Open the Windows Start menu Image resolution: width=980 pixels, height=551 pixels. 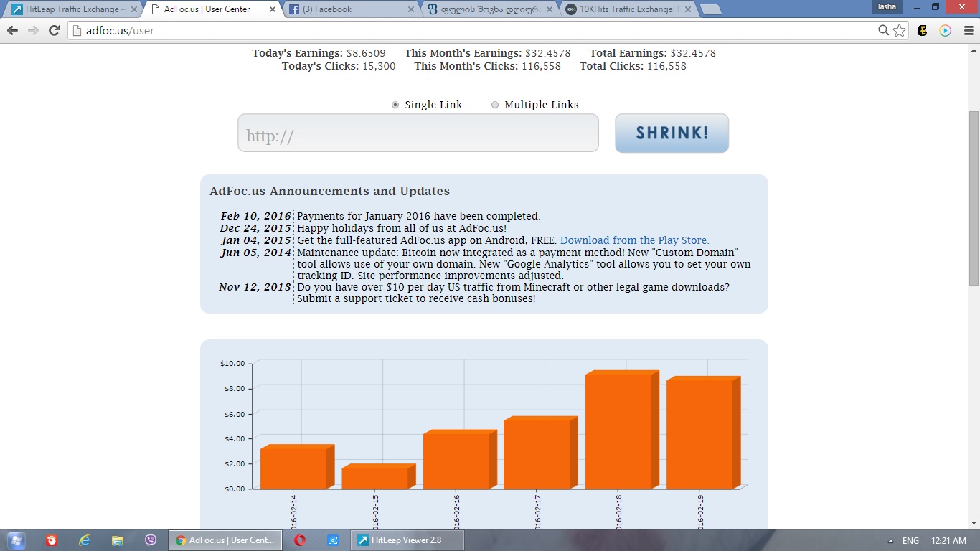tap(16, 540)
